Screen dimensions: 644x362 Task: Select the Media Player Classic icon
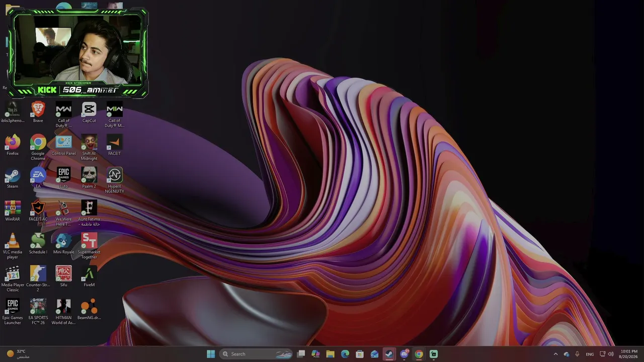13,279
